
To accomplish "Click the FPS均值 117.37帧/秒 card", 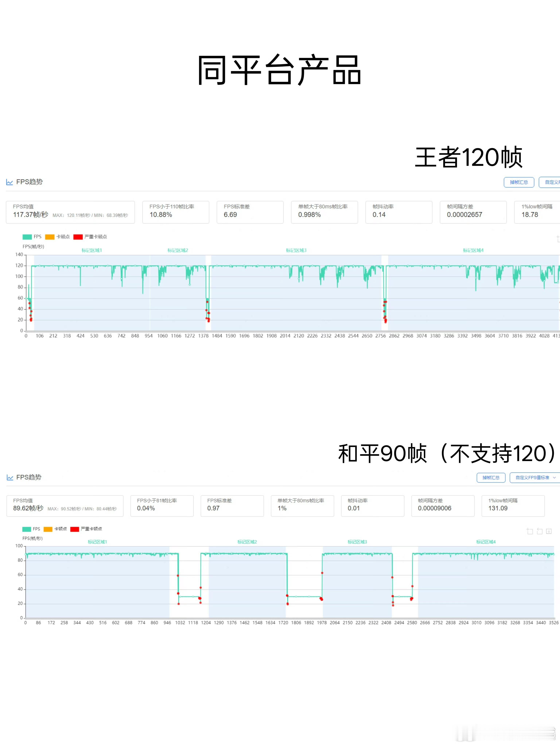I will coord(70,212).
